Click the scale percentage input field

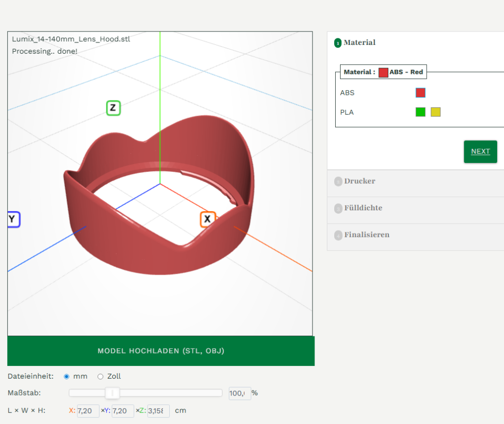point(239,393)
